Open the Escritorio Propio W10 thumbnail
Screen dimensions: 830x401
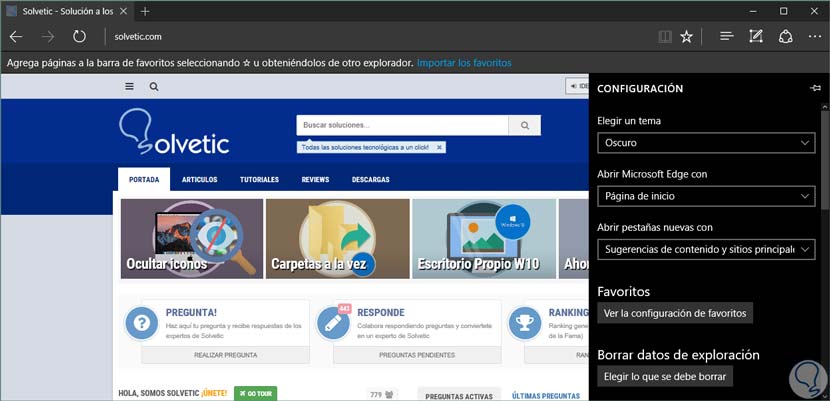(x=484, y=239)
